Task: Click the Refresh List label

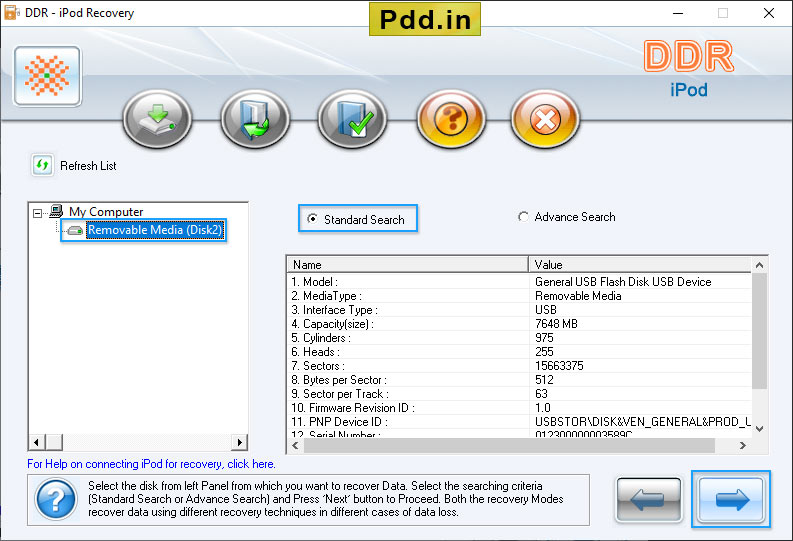Action: 88,166
